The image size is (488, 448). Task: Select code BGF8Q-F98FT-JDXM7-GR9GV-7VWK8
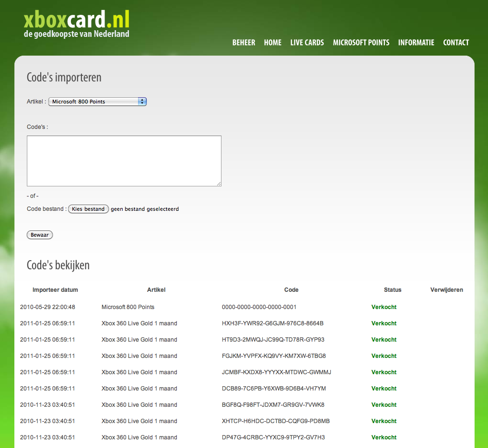pos(273,405)
